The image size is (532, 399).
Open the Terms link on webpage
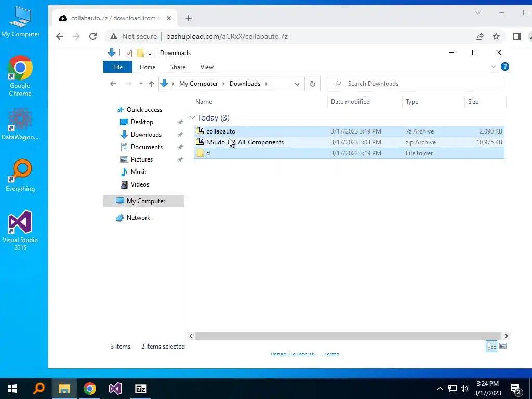click(331, 354)
